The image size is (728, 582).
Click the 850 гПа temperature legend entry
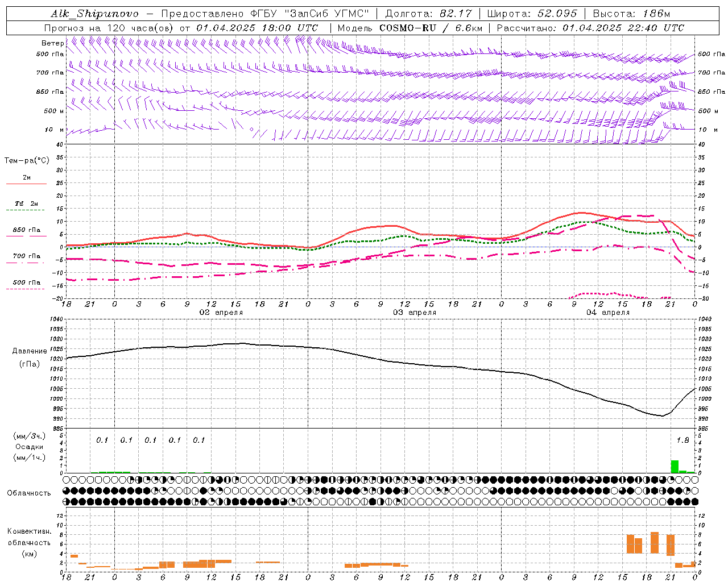point(27,230)
